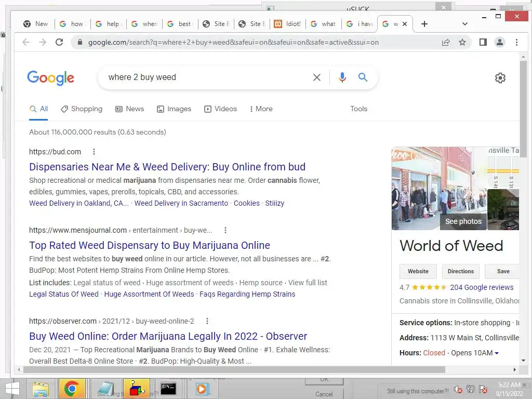The image size is (532, 399).
Task: Expand the tab search dropdown chevron
Action: click(465, 24)
